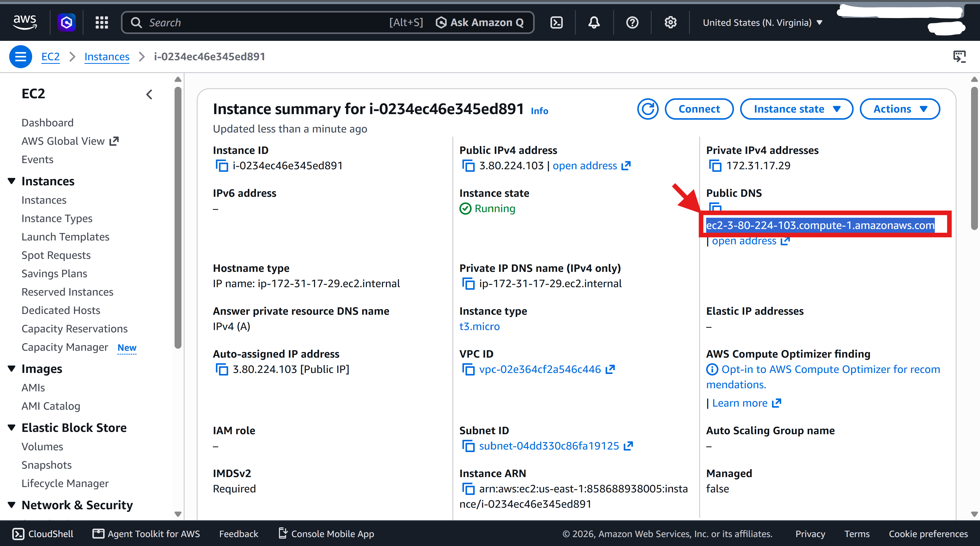Go to EC2 breadcrumb link
The image size is (980, 546).
[50, 57]
